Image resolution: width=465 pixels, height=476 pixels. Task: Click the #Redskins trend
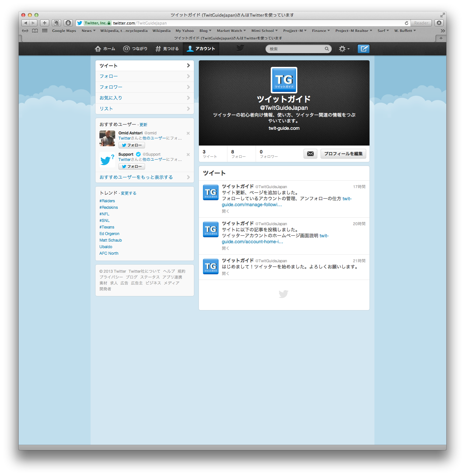tap(109, 208)
